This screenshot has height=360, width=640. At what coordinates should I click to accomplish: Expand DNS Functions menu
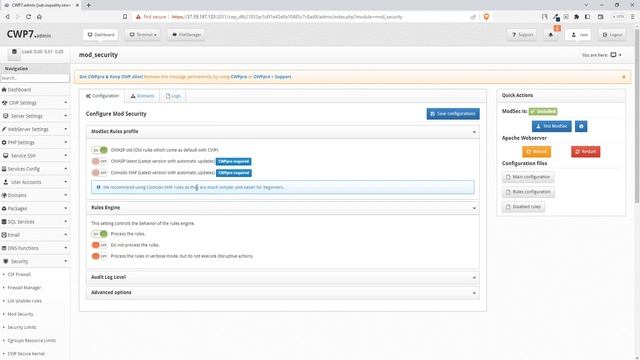pyautogui.click(x=35, y=248)
